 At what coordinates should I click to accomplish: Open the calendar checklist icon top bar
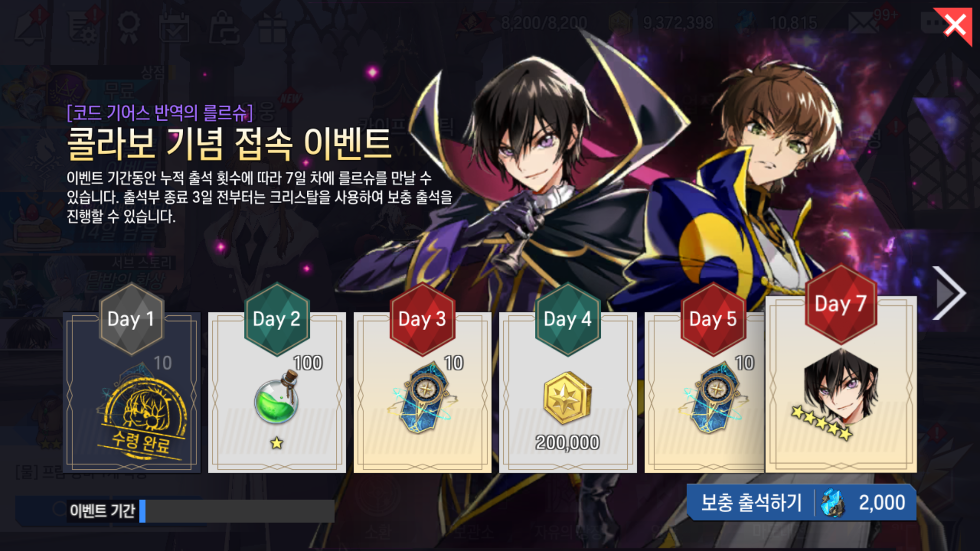click(174, 28)
